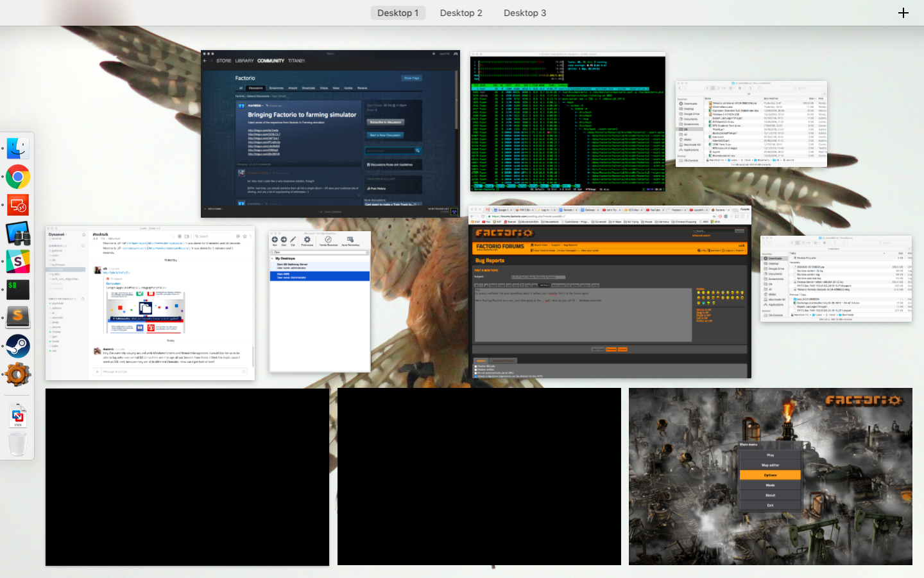Viewport: 924px width, 578px height.
Task: Select the Slack #techtalk window
Action: point(150,302)
